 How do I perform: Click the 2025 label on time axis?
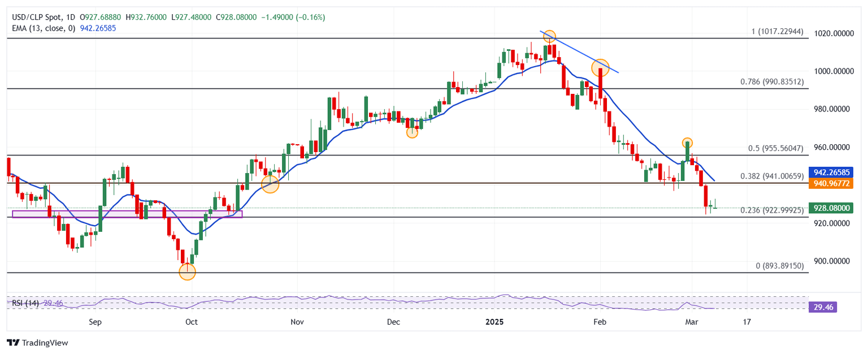click(494, 322)
